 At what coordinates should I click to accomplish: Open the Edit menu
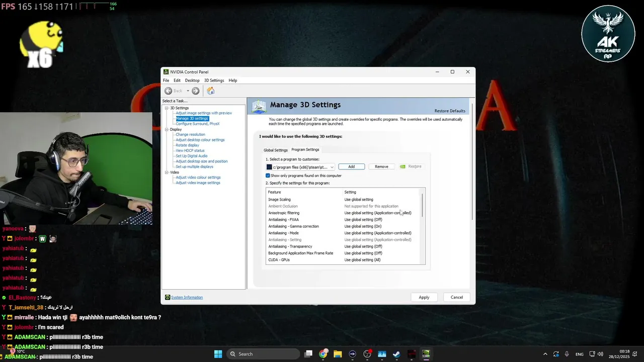coord(177,80)
